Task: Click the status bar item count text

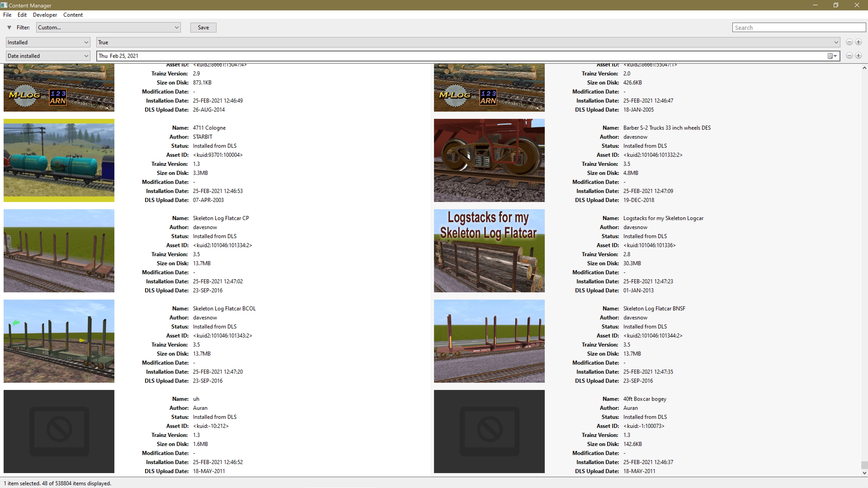Action: point(57,483)
